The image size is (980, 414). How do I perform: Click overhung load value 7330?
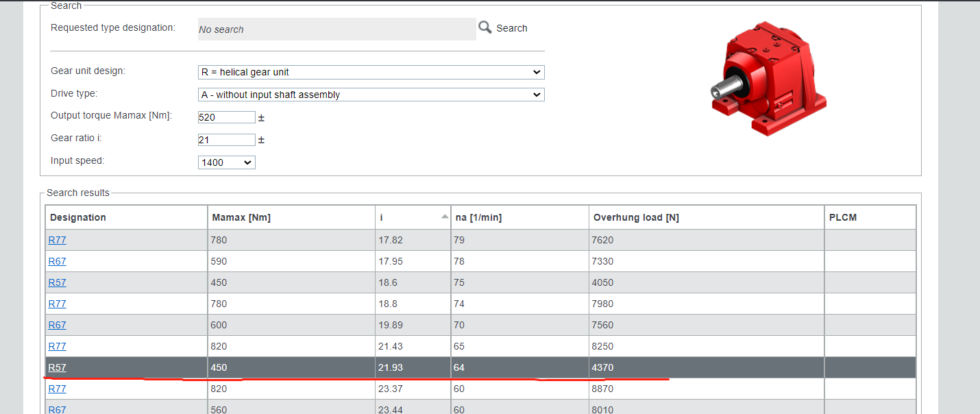(x=603, y=261)
